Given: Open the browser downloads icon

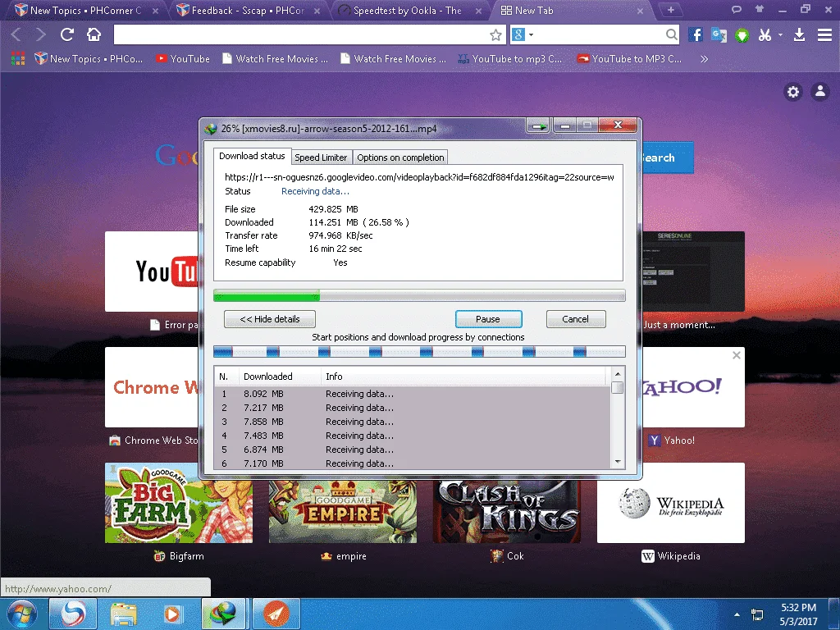Looking at the screenshot, I should (799, 35).
